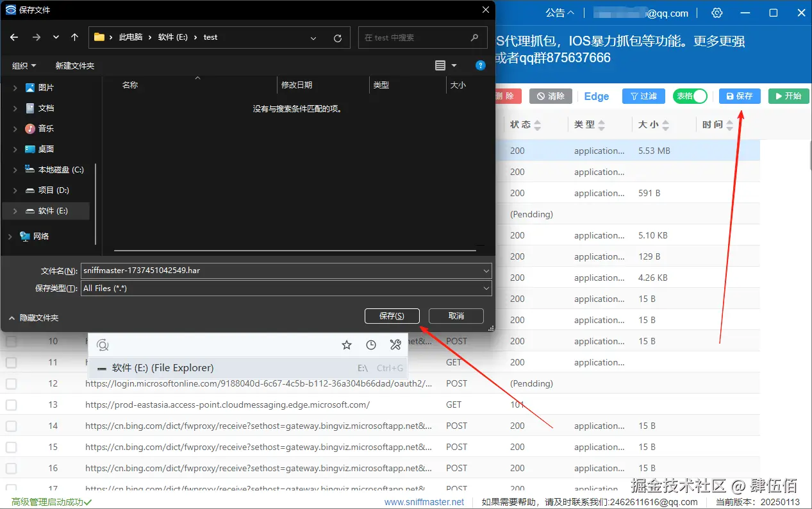Image resolution: width=812 pixels, height=509 pixels.
Task: Click the prod-eastasia.access-point request URL
Action: [x=228, y=405]
